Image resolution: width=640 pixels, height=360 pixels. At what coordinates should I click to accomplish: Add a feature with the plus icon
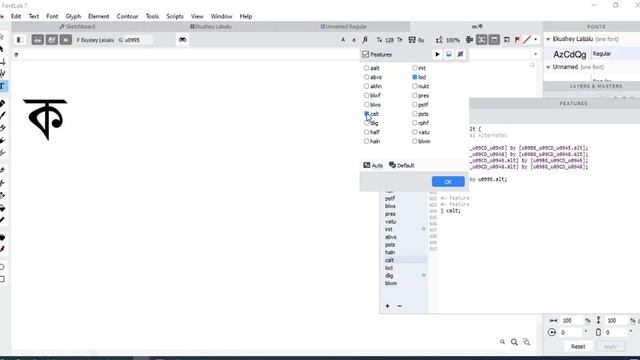pyautogui.click(x=387, y=306)
